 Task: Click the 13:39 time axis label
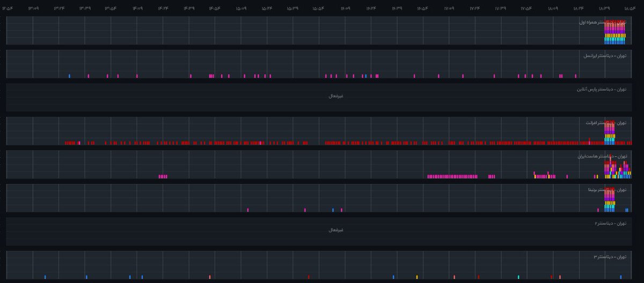click(x=85, y=9)
